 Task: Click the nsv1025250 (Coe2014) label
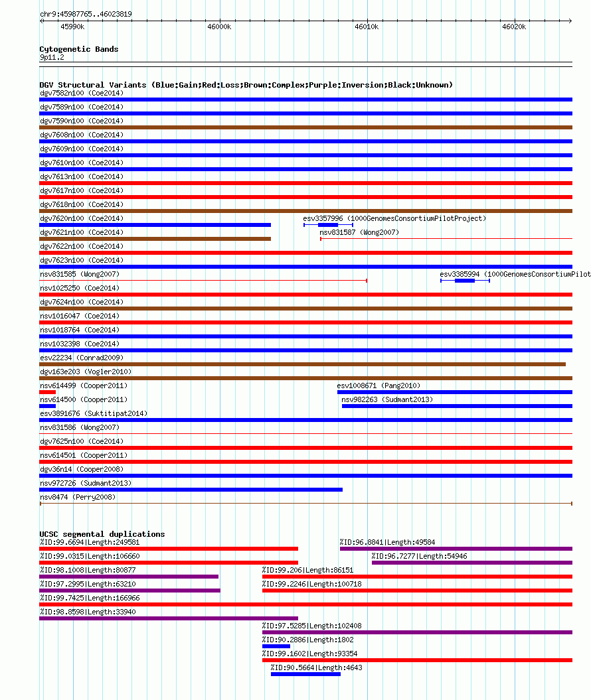[x=80, y=288]
